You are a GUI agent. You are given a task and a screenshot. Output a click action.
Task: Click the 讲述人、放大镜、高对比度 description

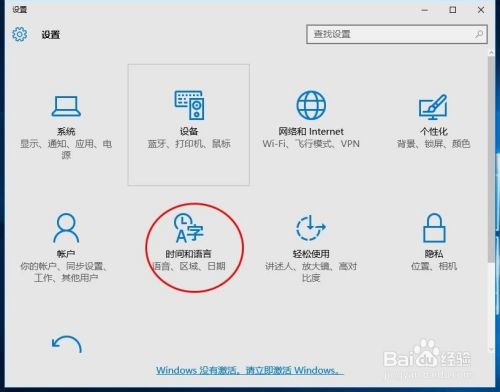311,272
